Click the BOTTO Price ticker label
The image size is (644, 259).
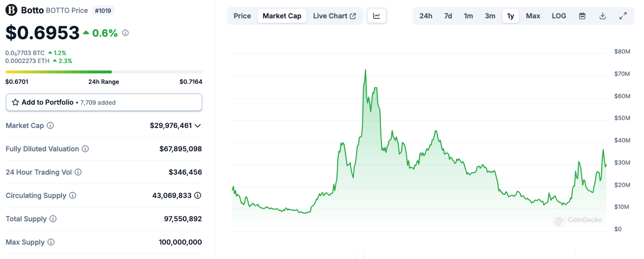pos(67,10)
